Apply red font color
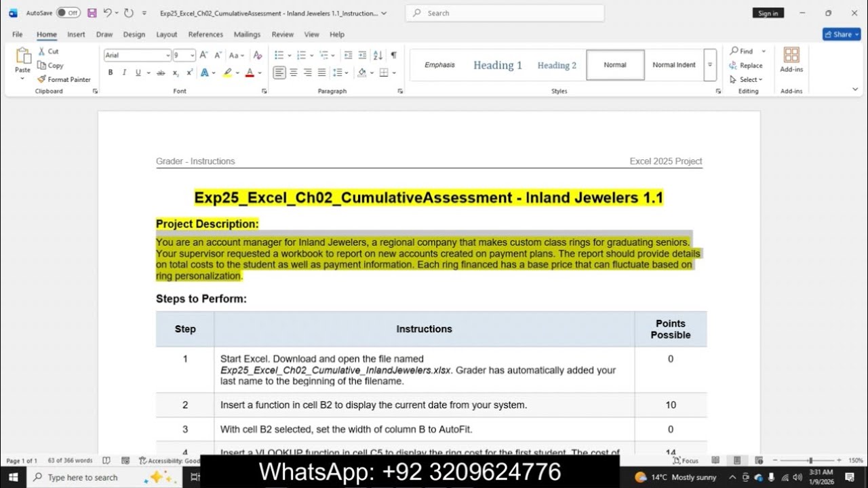The height and width of the screenshot is (488, 868). tap(249, 73)
